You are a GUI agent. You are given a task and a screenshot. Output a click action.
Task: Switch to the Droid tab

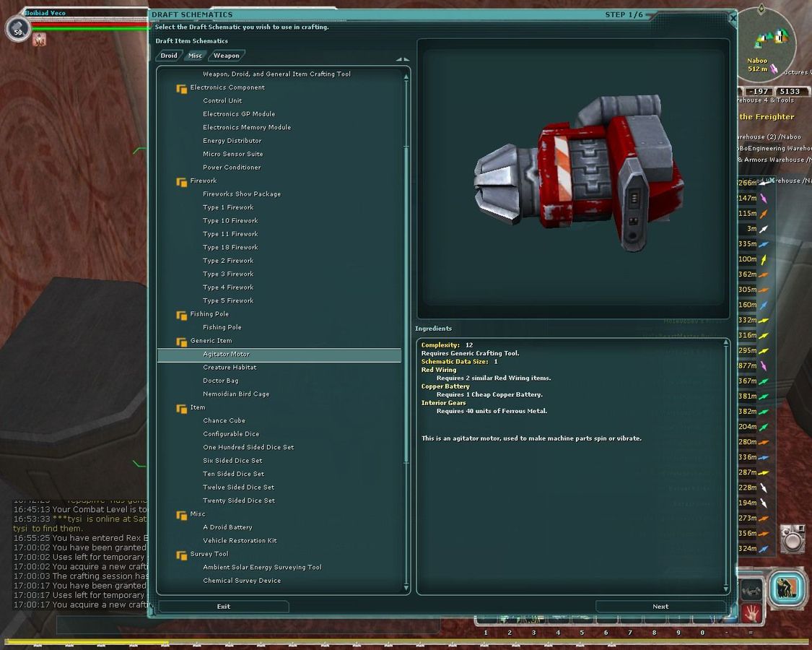tap(169, 56)
